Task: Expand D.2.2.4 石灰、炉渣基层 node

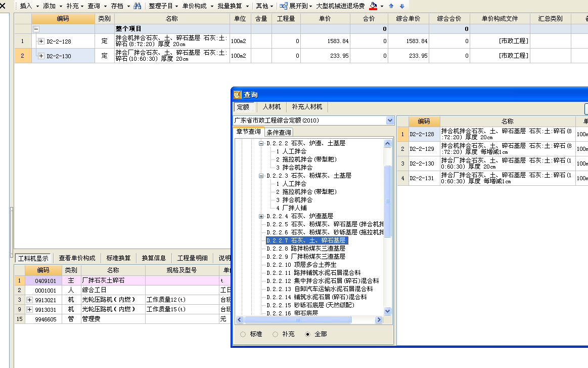Action: click(x=261, y=216)
